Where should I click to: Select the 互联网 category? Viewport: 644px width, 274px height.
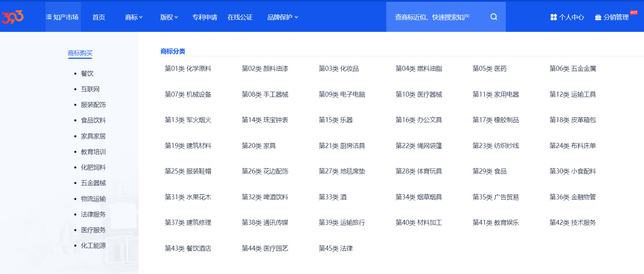tap(90, 89)
